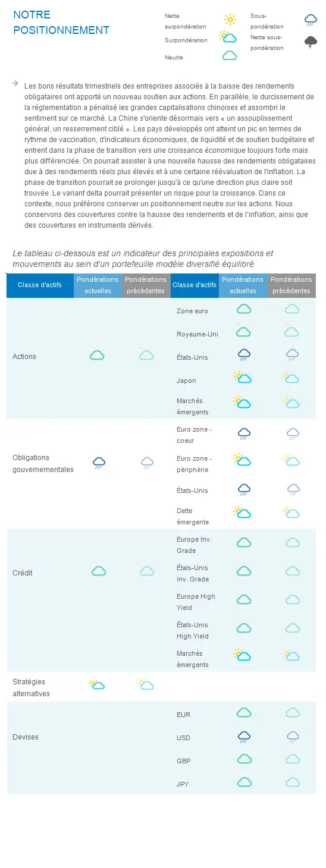Select the Devises asset class label
Image resolution: width=326 pixels, height=868 pixels.
click(26, 737)
